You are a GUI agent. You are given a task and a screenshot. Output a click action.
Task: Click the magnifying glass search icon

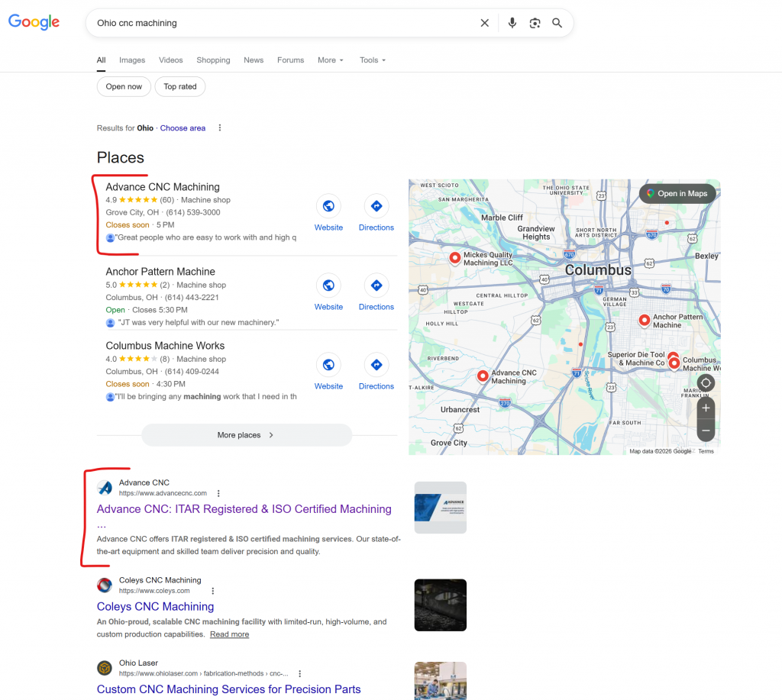(x=557, y=23)
